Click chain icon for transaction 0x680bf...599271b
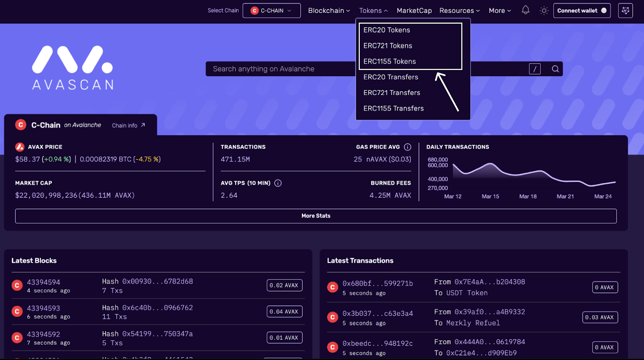 click(332, 287)
